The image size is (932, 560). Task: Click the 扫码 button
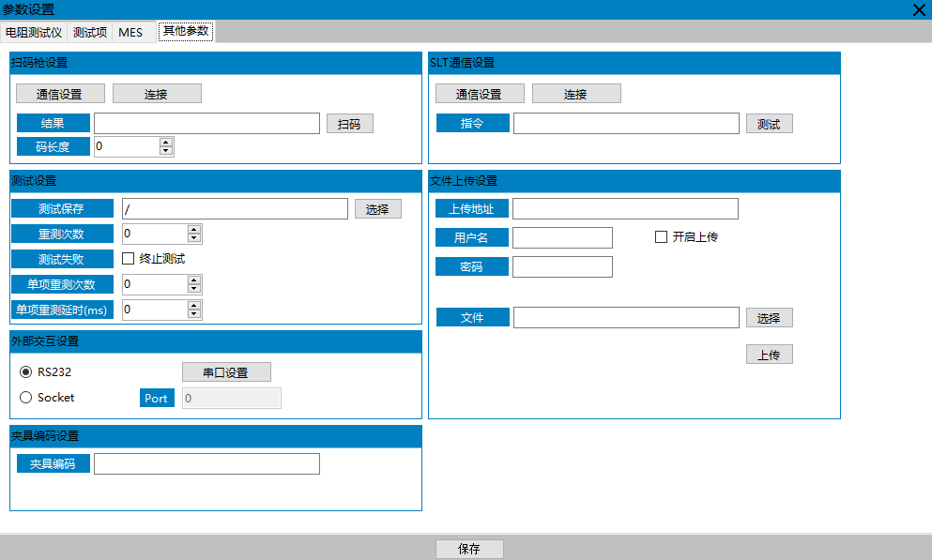[349, 124]
